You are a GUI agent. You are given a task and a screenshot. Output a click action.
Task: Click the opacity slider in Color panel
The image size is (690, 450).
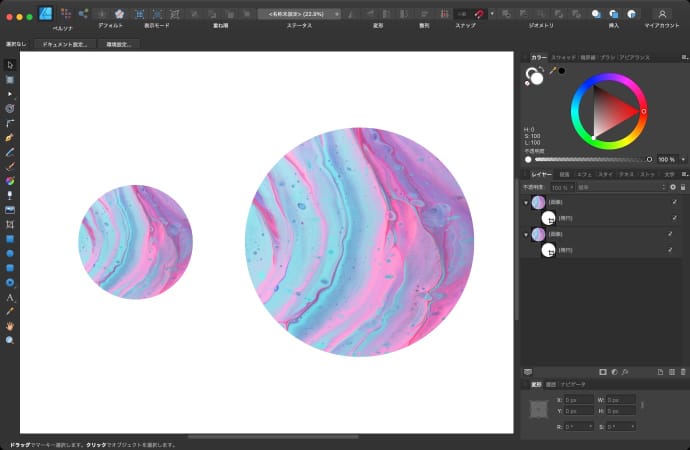pyautogui.click(x=590, y=159)
